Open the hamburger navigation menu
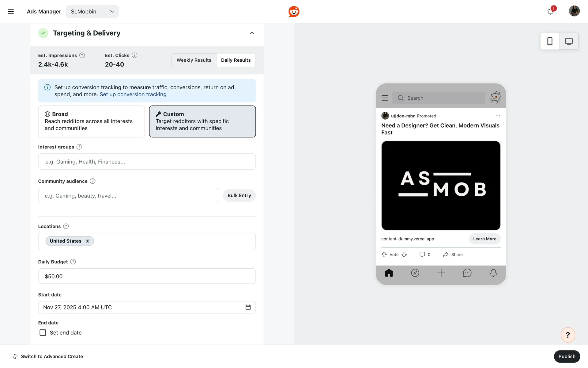The height and width of the screenshot is (368, 588). [x=11, y=12]
